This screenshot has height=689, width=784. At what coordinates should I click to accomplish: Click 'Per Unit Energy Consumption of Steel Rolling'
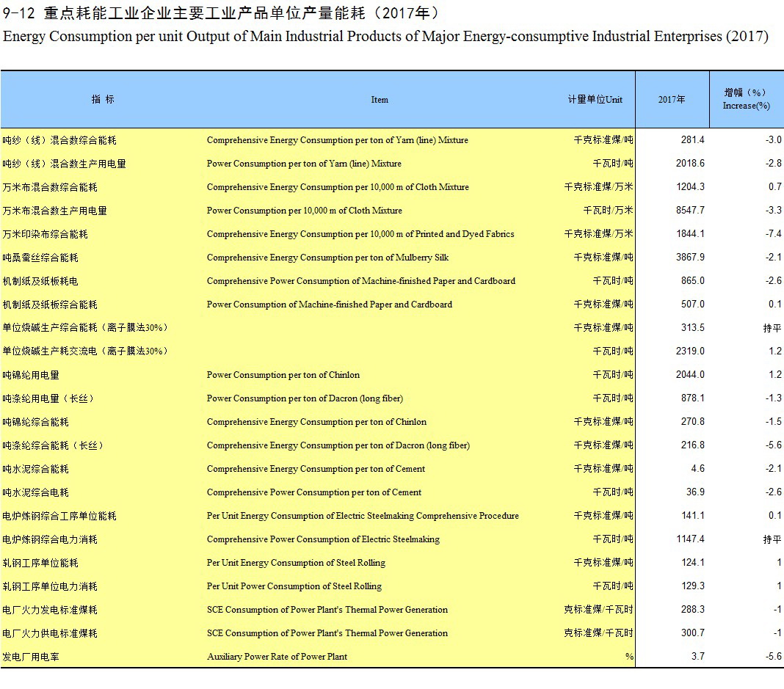click(x=296, y=563)
